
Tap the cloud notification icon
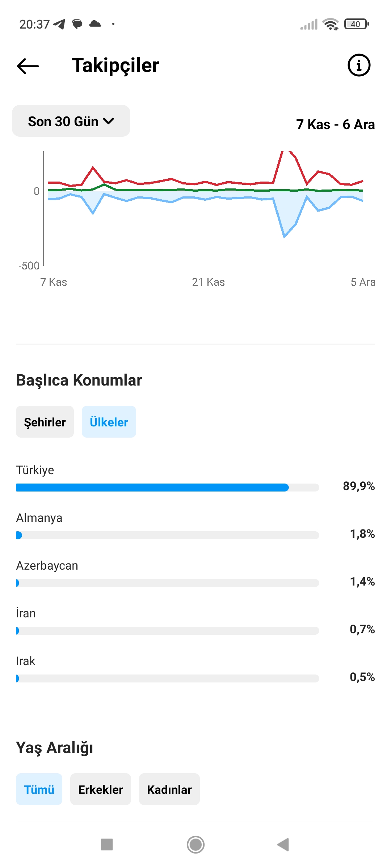tap(95, 24)
